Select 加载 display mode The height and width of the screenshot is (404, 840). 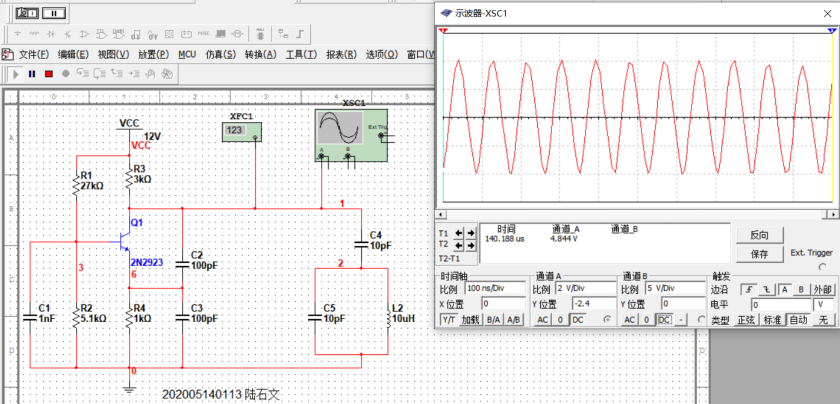click(x=471, y=320)
